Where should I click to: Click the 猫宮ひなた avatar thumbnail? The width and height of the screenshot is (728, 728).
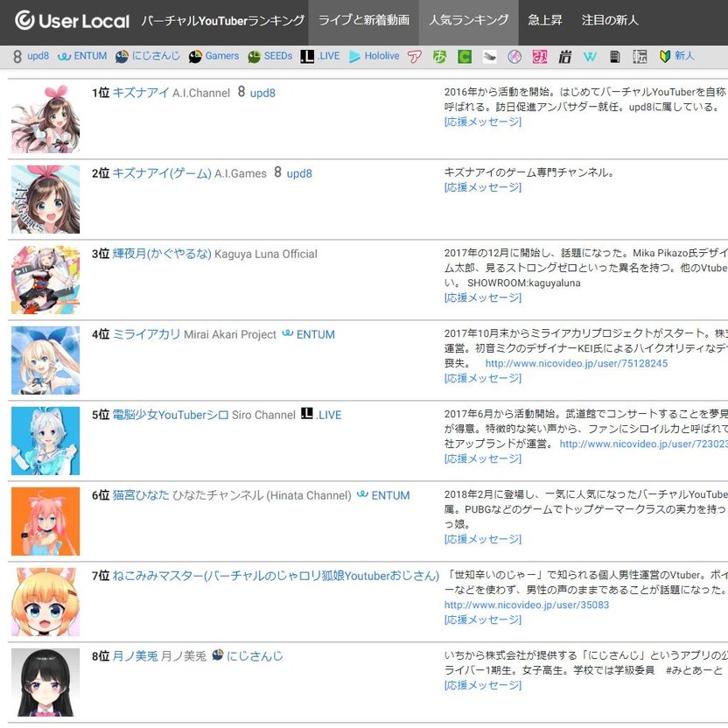coord(45,521)
